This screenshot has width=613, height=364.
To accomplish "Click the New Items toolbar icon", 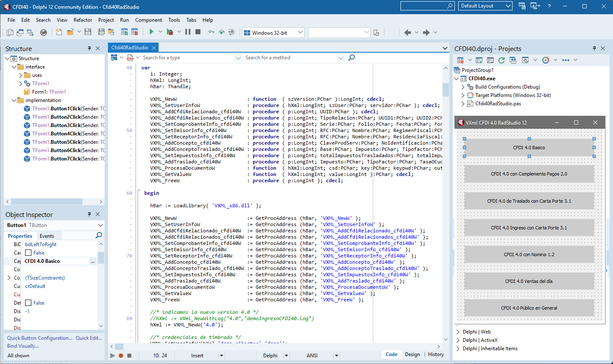I will 59,32.
